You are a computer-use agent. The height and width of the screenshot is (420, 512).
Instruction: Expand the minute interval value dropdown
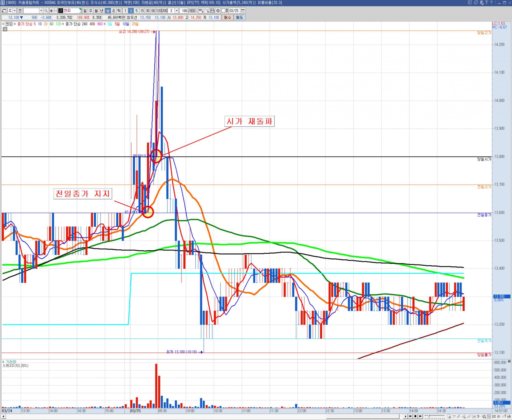[177, 11]
